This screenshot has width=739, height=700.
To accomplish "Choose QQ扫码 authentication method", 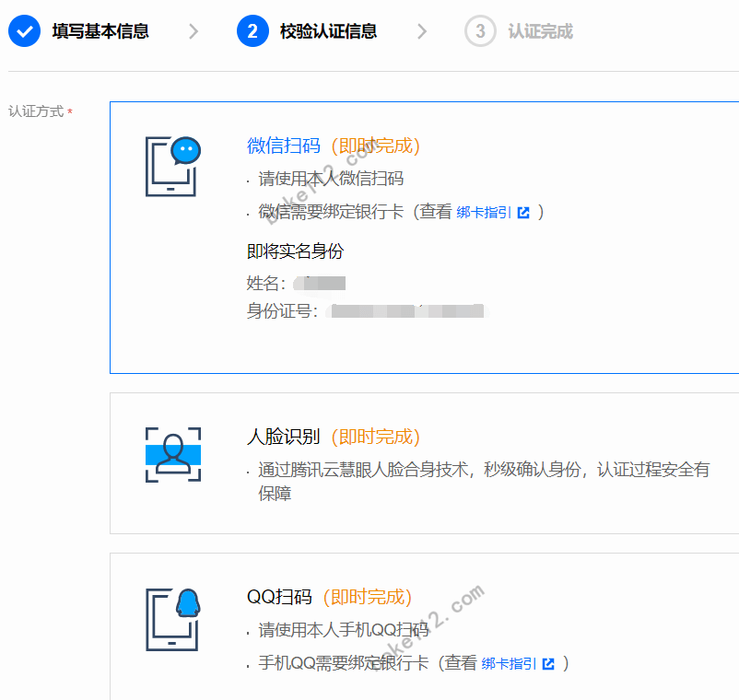I will 279,597.
